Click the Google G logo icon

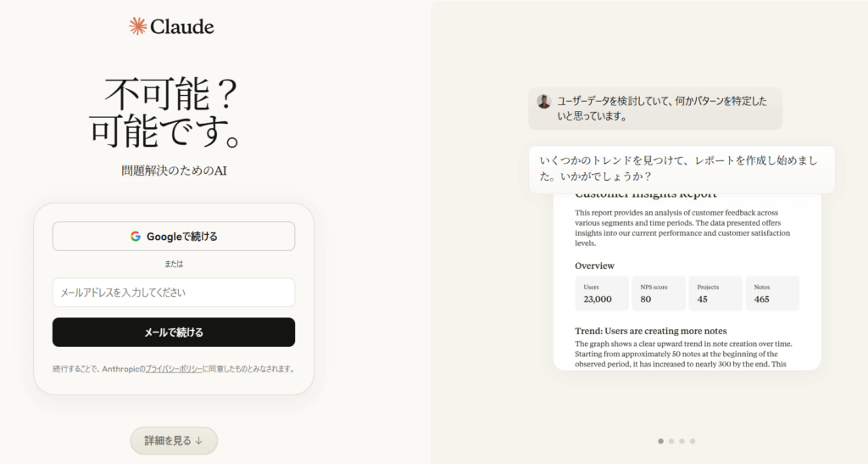click(136, 237)
